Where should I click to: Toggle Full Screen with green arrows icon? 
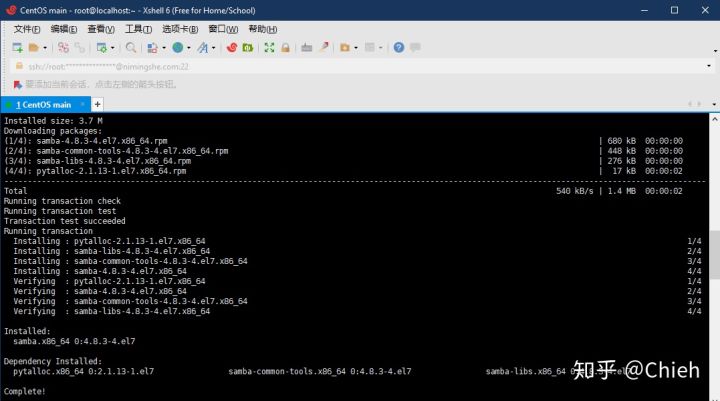(x=269, y=47)
